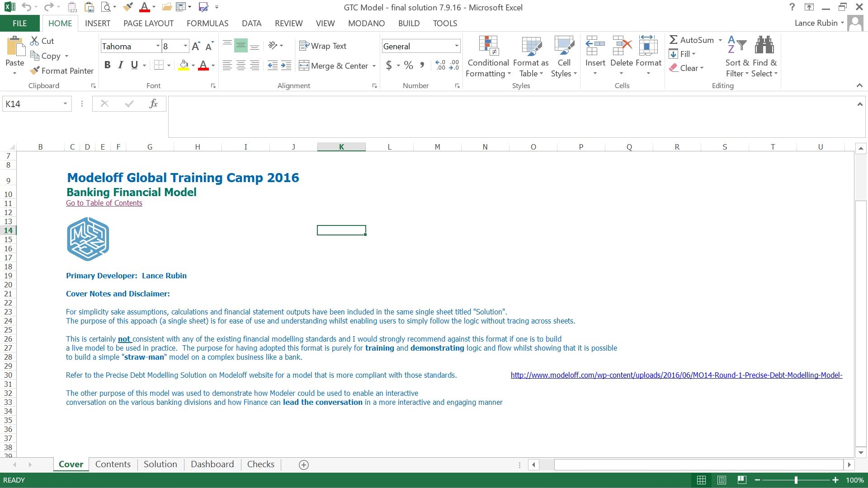Click Delete cells icon
The height and width of the screenshot is (488, 868).
(x=622, y=45)
